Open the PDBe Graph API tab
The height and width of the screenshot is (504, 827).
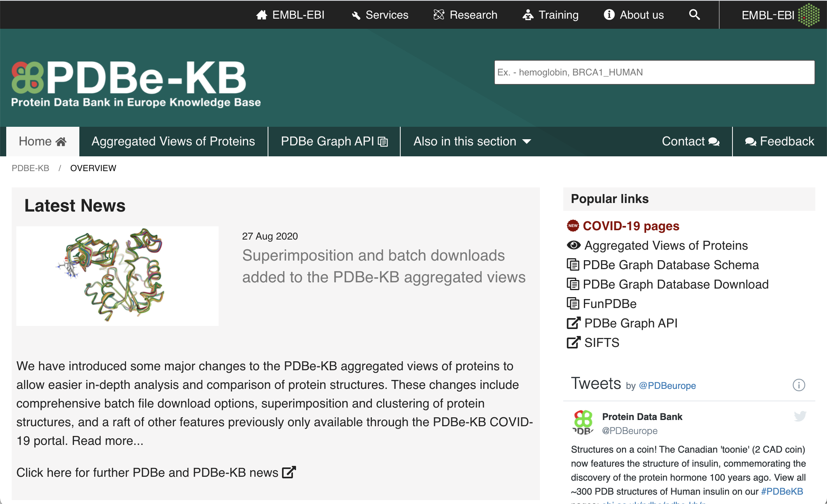tap(334, 141)
